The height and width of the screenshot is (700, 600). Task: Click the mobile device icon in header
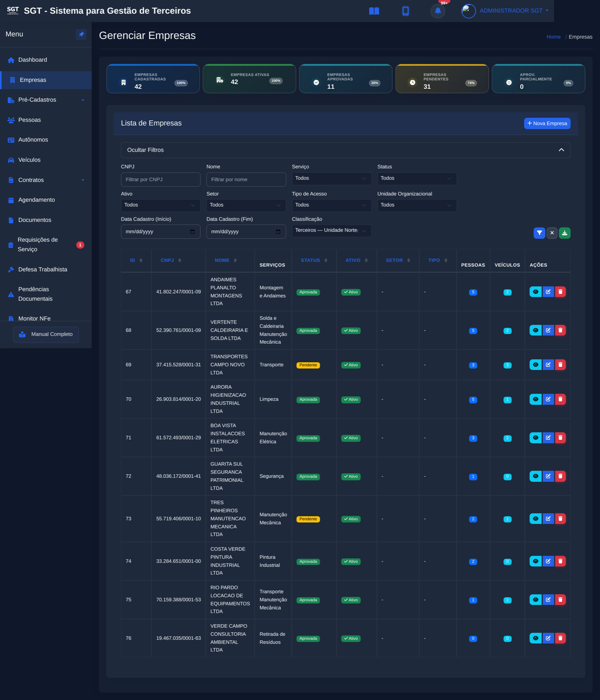click(405, 11)
